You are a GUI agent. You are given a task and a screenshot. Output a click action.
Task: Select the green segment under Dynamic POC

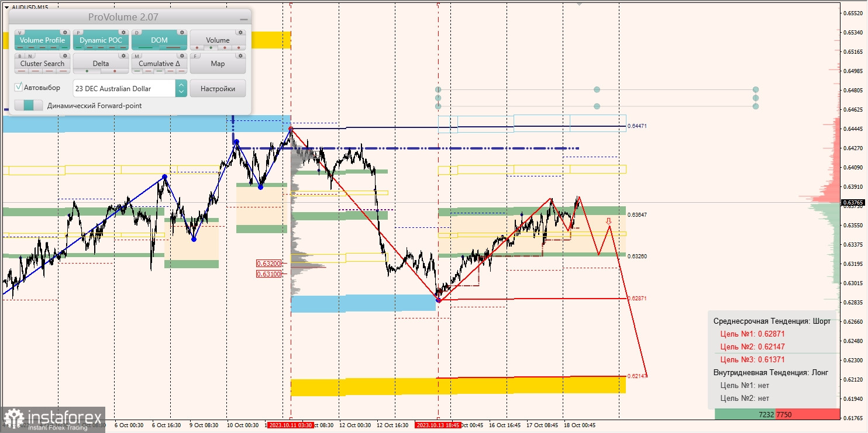tap(78, 47)
